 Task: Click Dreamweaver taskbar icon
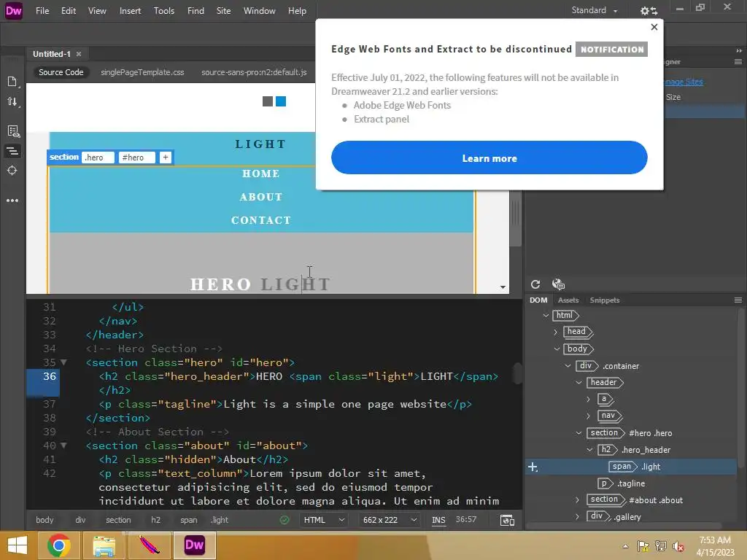point(194,545)
